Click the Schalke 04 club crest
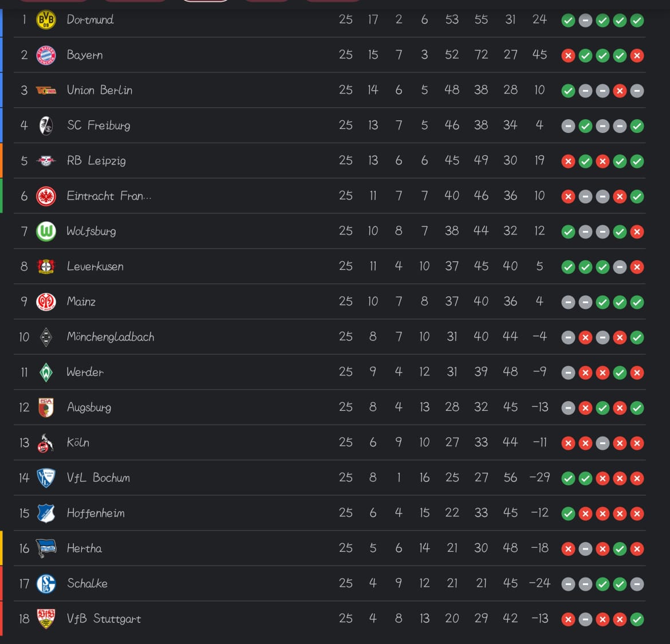This screenshot has height=644, width=670. coord(46,584)
